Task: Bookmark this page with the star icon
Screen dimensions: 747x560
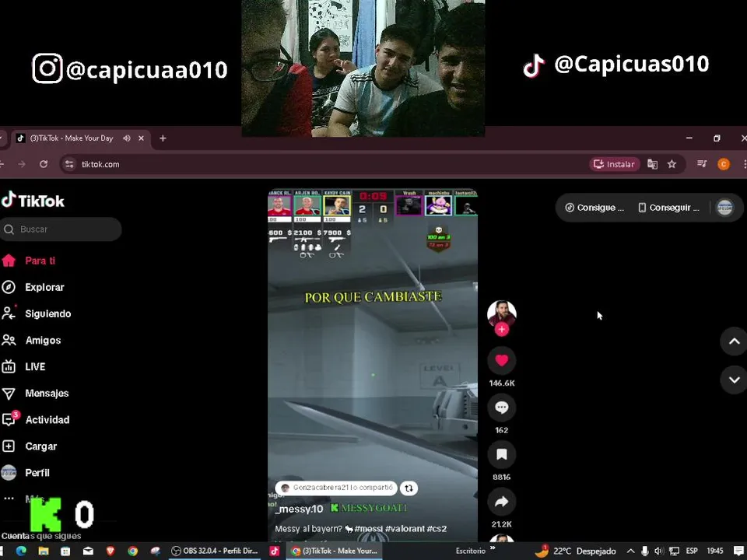Action: 672,164
